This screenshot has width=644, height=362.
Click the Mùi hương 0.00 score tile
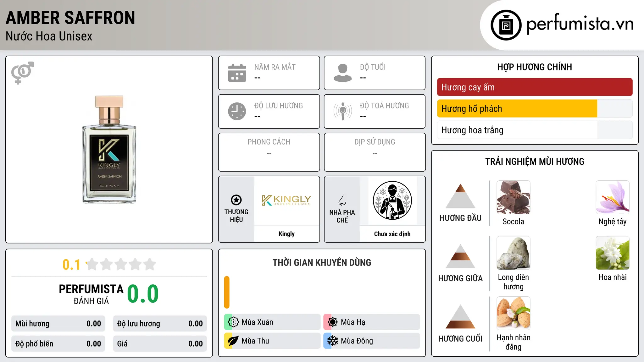(58, 324)
